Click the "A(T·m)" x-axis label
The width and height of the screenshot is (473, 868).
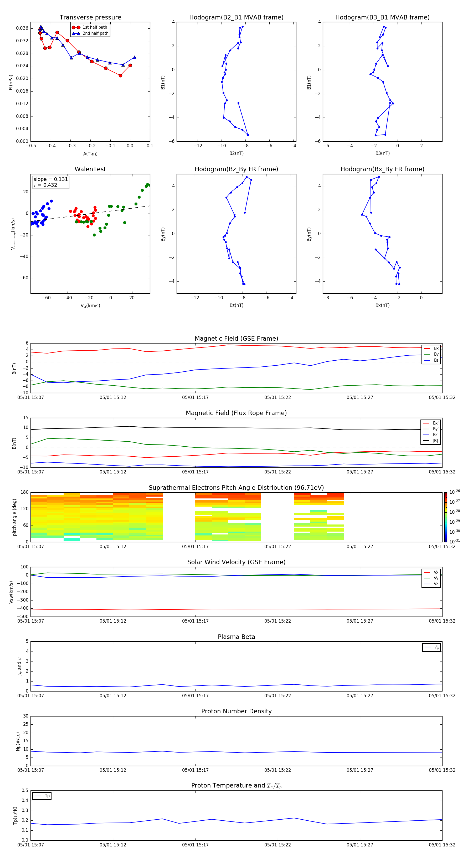(x=90, y=154)
